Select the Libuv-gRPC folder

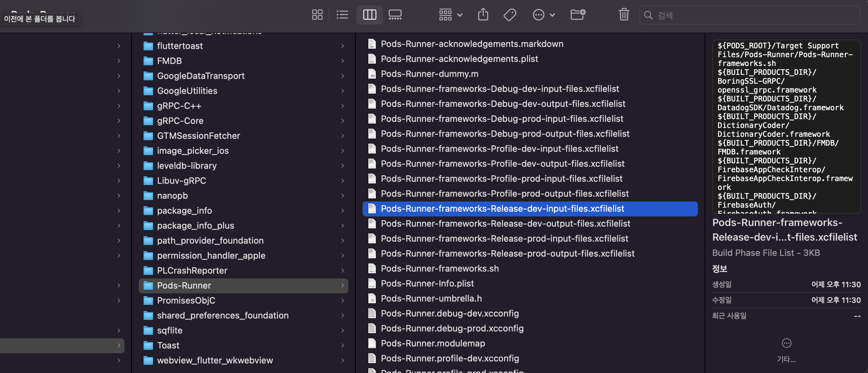[243, 181]
